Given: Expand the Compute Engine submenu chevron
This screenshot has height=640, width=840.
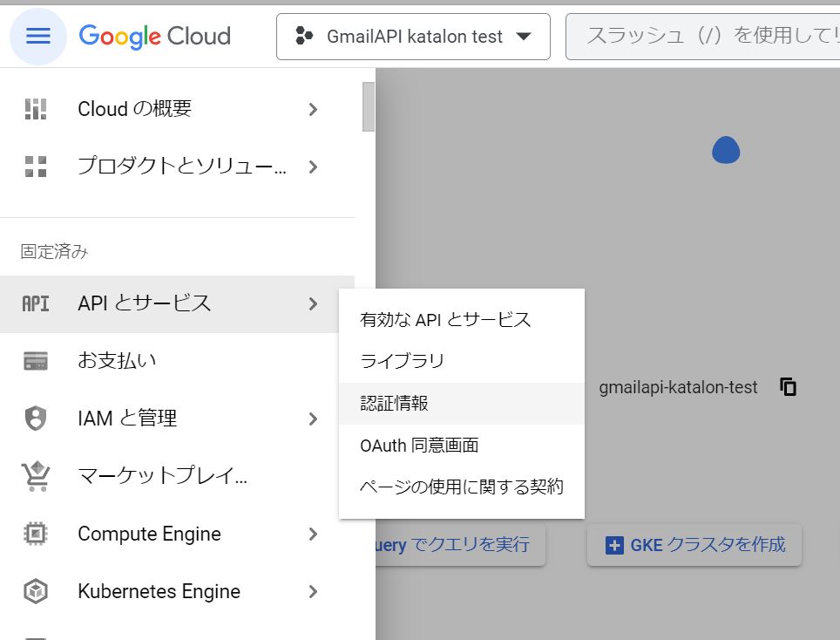Looking at the screenshot, I should click(313, 534).
